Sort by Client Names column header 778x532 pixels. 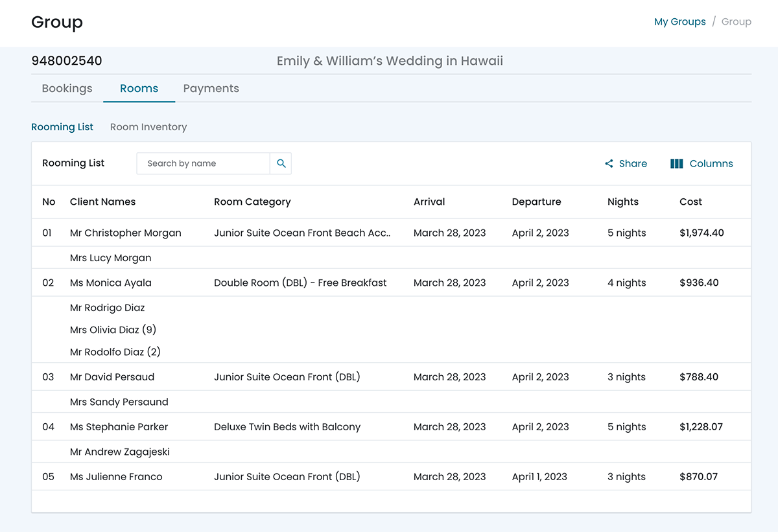tap(102, 202)
